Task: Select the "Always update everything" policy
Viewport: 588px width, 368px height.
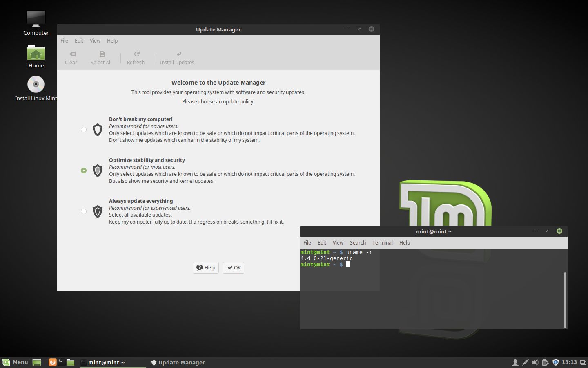Action: tap(84, 211)
